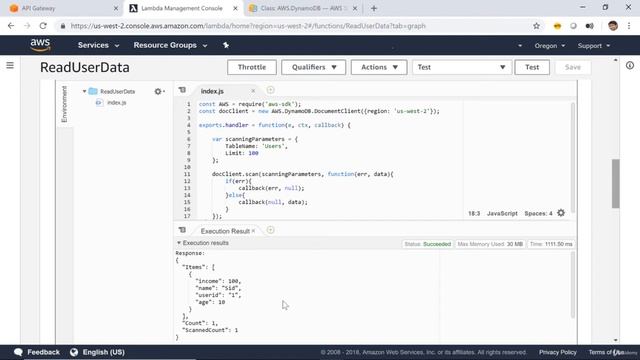The height and width of the screenshot is (360, 640).
Task: Click the Throttle button
Action: [252, 67]
